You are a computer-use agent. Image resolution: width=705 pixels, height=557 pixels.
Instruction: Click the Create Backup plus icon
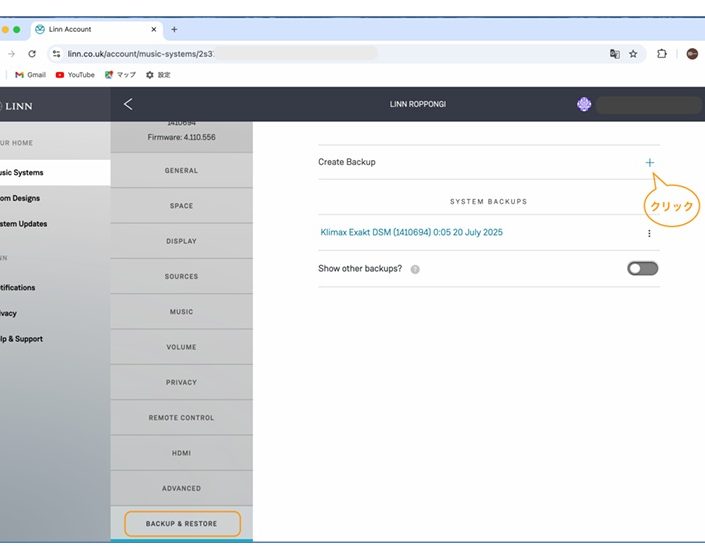point(649,162)
